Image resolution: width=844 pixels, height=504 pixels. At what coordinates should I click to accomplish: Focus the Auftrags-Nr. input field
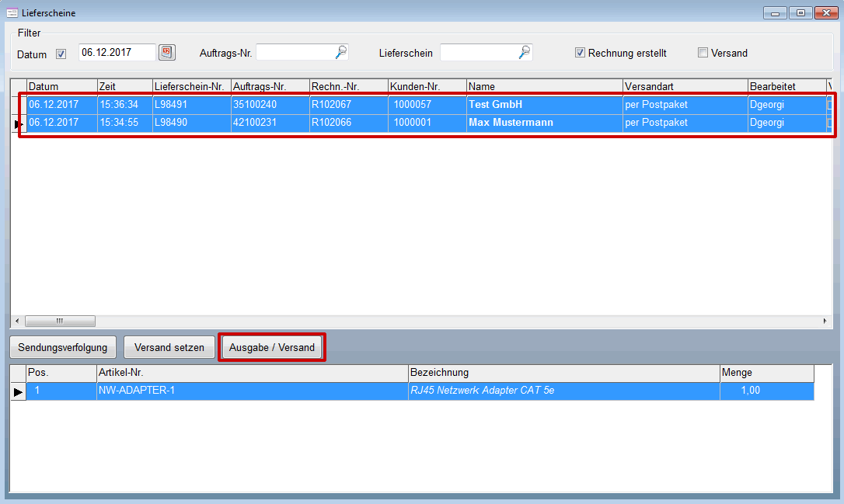(295, 53)
